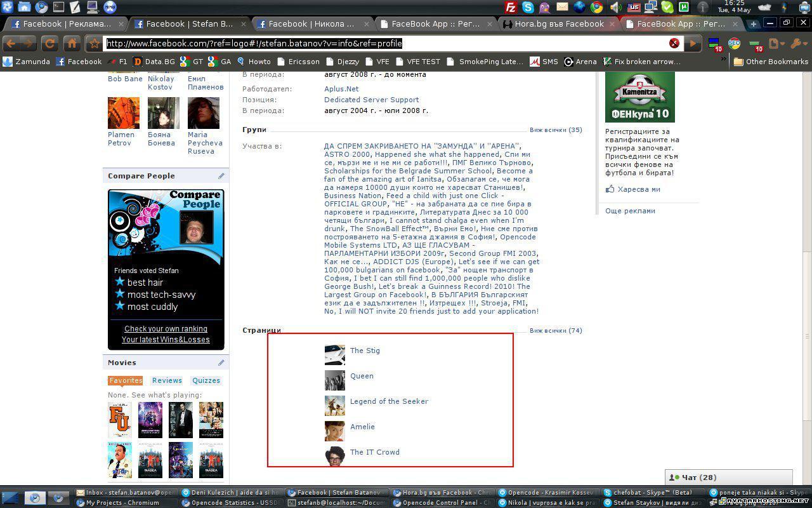
Task: Edit the Compare People box via pencil icon
Action: 221,176
